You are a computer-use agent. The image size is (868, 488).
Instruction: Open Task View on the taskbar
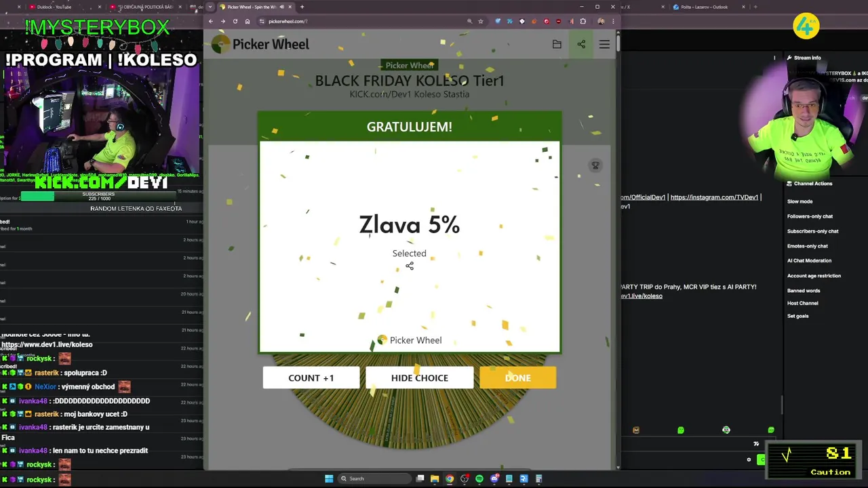tap(420, 479)
